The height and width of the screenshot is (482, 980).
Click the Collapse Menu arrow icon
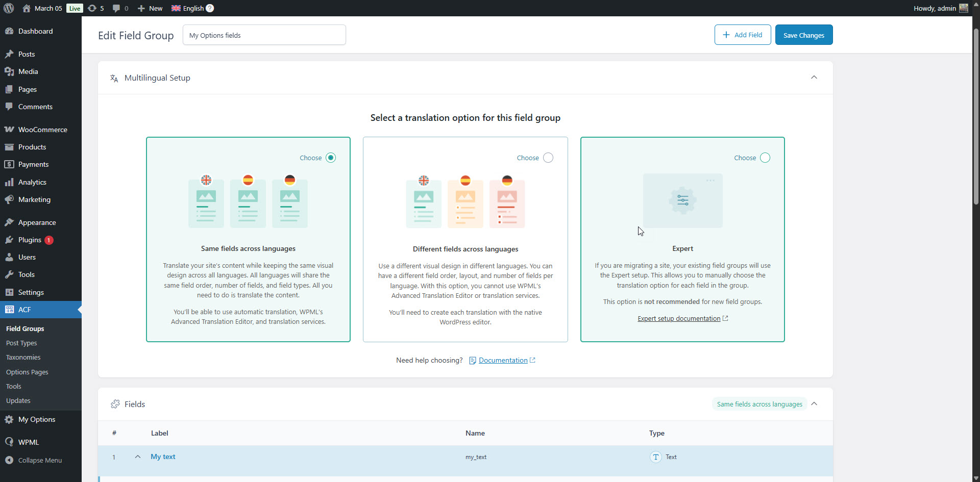[x=9, y=460]
